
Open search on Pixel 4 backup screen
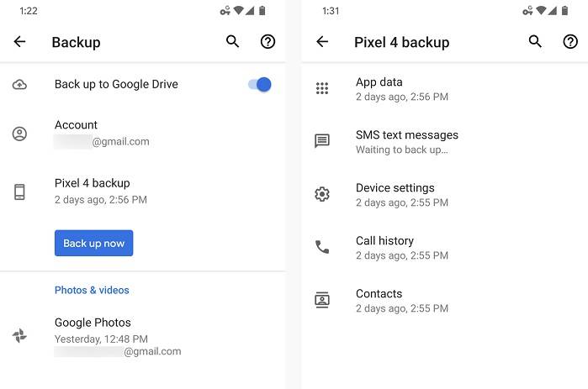click(535, 41)
